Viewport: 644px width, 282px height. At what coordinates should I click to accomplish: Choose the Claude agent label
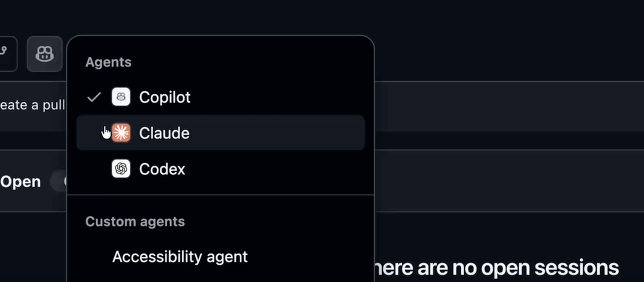click(164, 133)
